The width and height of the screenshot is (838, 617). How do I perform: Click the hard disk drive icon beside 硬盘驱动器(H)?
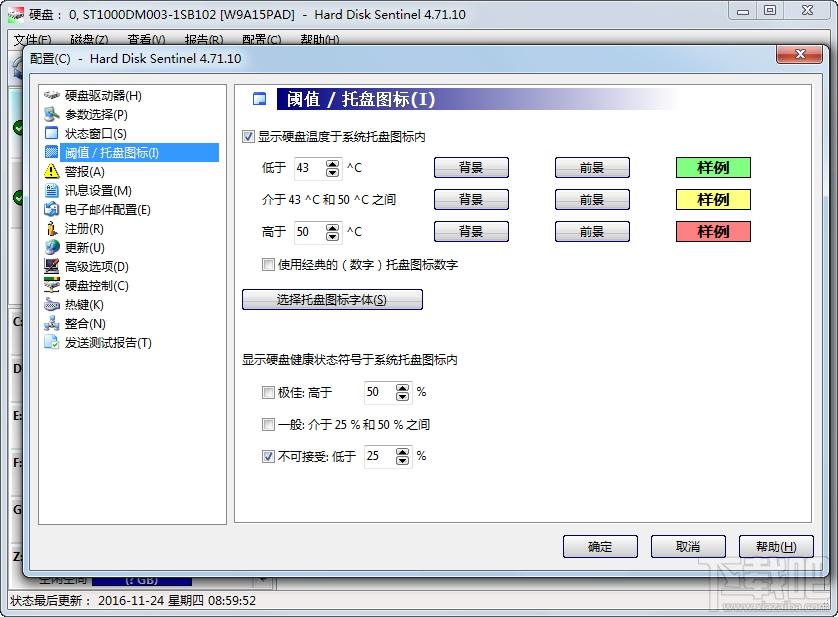tap(52, 96)
